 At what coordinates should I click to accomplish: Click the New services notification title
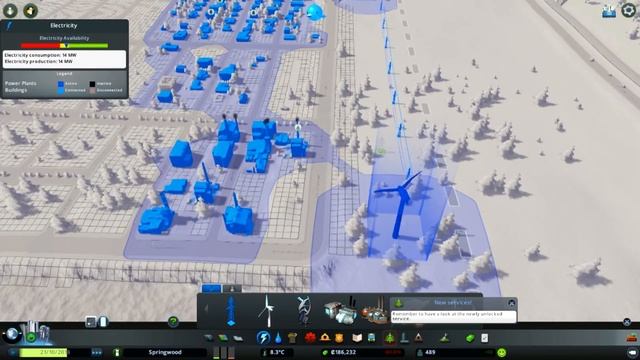453,303
